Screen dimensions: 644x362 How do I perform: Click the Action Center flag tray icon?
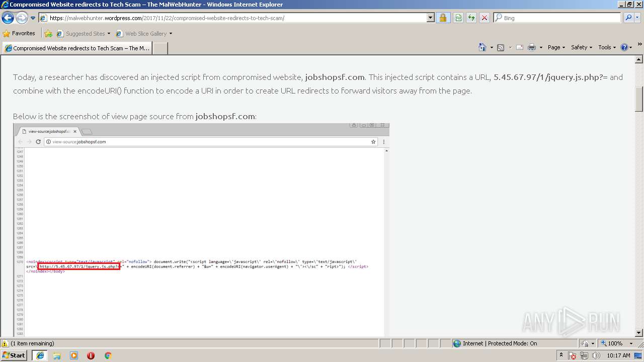pyautogui.click(x=573, y=355)
